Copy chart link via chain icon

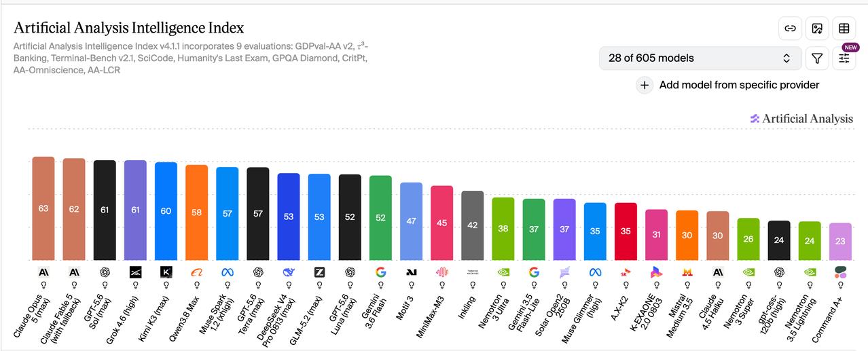point(790,29)
